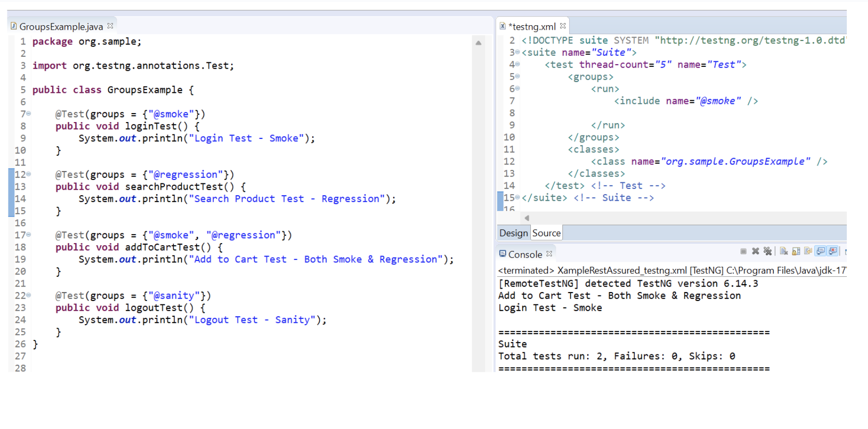Toggle Word Wrap in Console toolbar
Image resolution: width=868 pixels, height=429 pixels.
808,252
